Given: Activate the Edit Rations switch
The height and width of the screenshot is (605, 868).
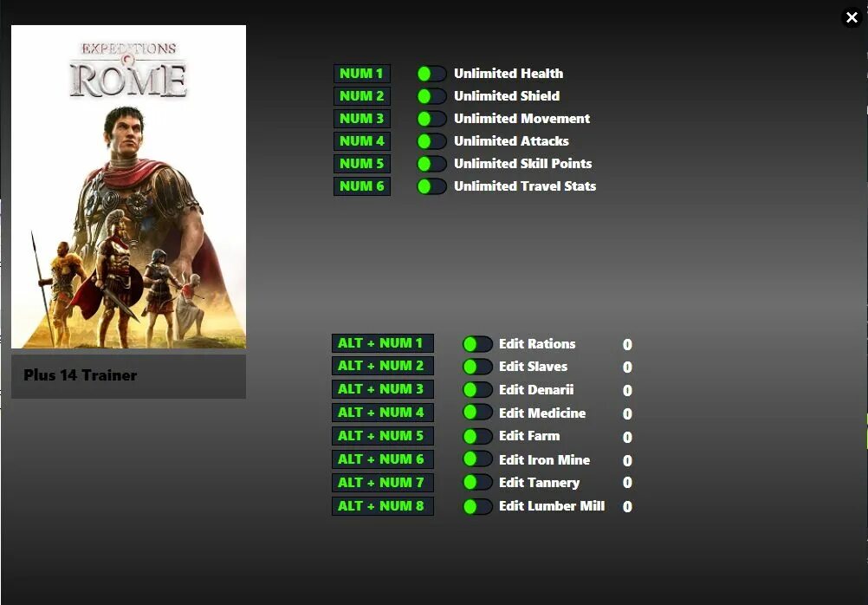Looking at the screenshot, I should (477, 344).
